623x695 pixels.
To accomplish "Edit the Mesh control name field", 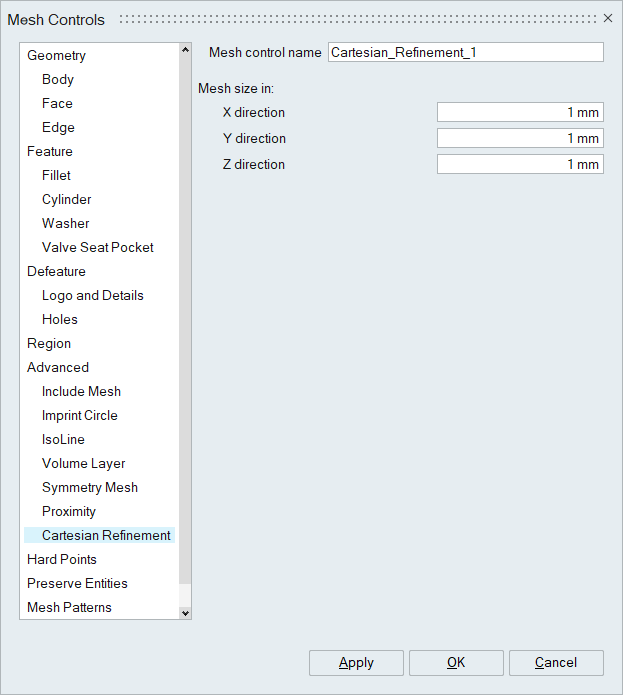I will pyautogui.click(x=465, y=52).
